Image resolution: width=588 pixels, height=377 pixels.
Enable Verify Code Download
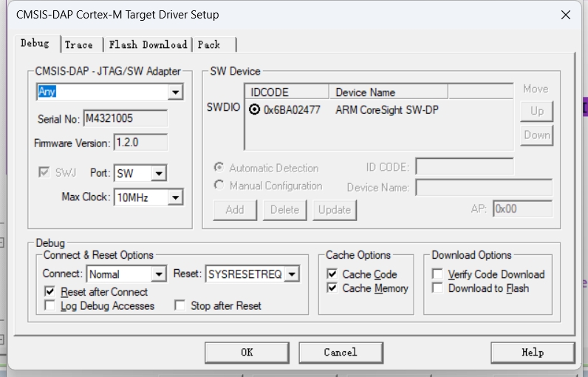coord(438,274)
